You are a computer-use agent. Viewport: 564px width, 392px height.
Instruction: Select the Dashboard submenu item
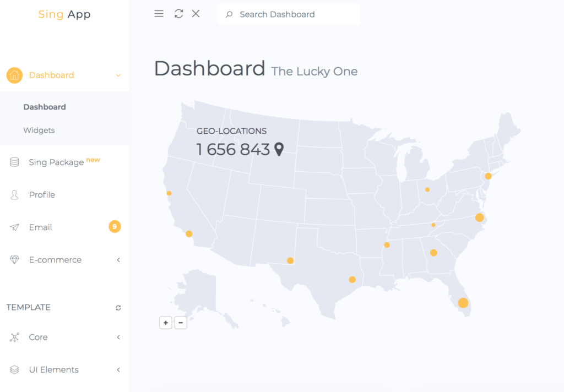(x=45, y=107)
